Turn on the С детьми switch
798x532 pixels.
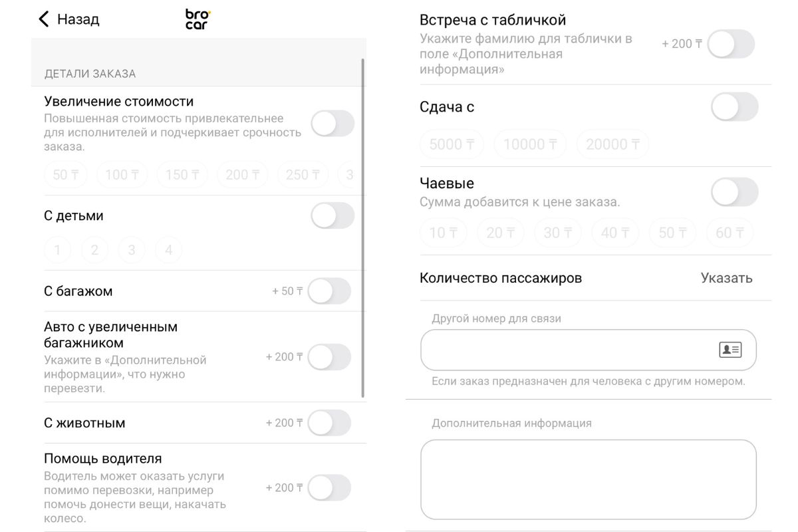[332, 216]
